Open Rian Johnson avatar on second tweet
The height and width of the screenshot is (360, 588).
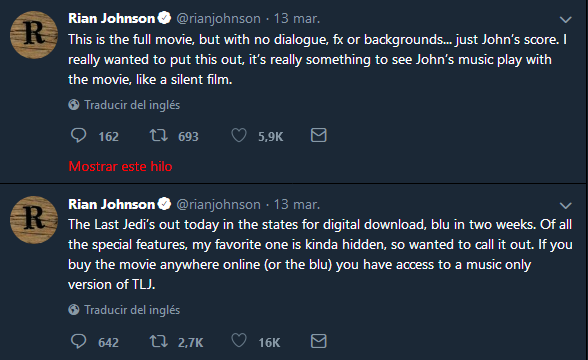(34, 220)
